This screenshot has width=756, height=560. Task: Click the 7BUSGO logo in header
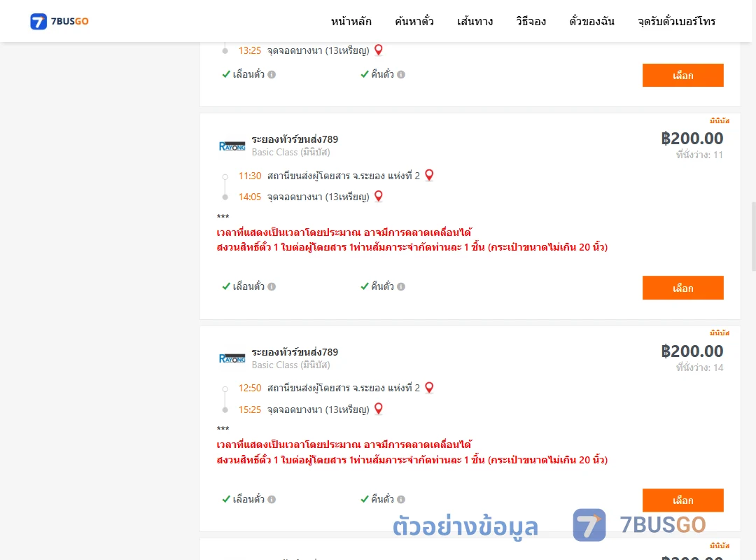pos(59,21)
